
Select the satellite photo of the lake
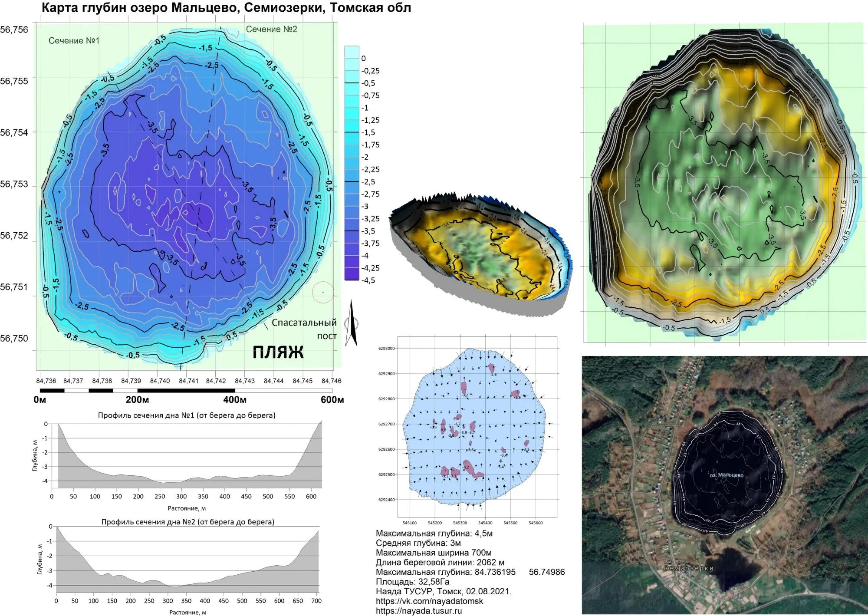click(725, 485)
